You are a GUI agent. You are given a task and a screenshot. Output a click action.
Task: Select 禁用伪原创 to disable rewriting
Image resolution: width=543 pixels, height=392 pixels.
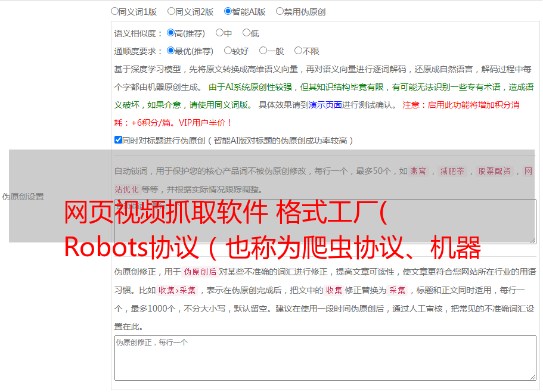point(280,11)
